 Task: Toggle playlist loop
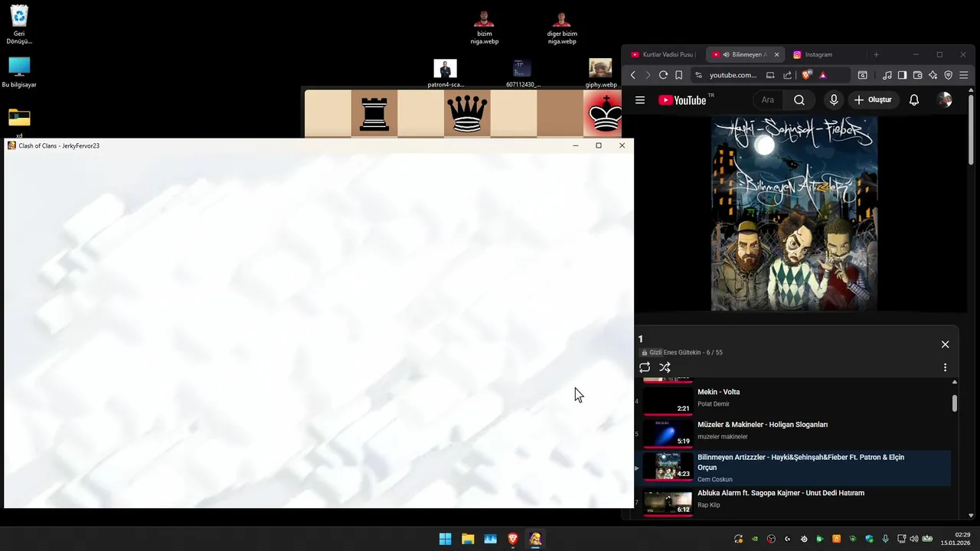click(645, 367)
